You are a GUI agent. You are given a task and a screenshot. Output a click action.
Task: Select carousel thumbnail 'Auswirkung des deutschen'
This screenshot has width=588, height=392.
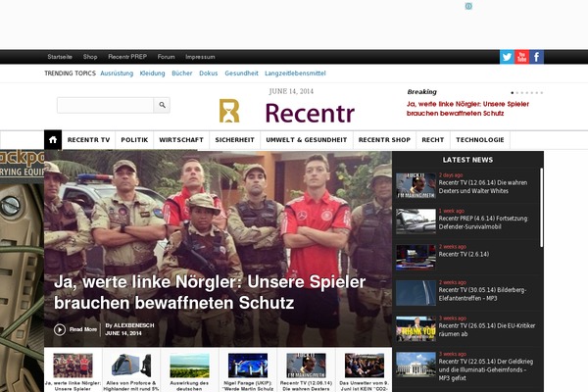coord(189,366)
